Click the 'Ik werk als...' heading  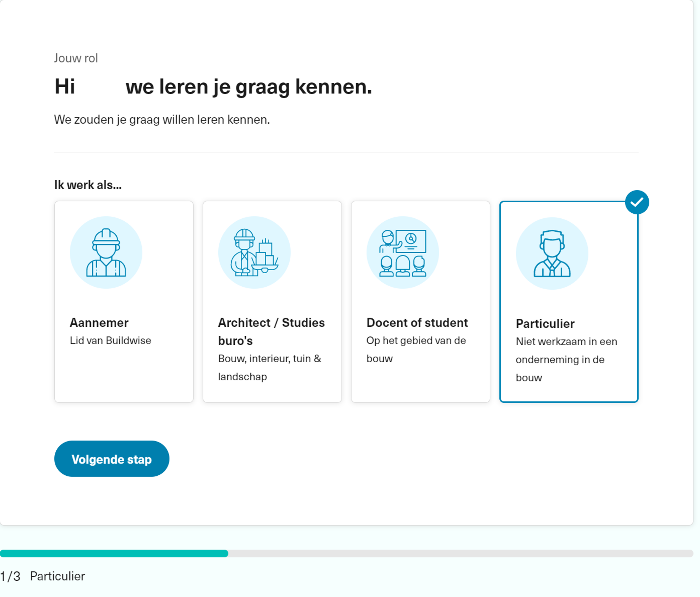tap(88, 184)
